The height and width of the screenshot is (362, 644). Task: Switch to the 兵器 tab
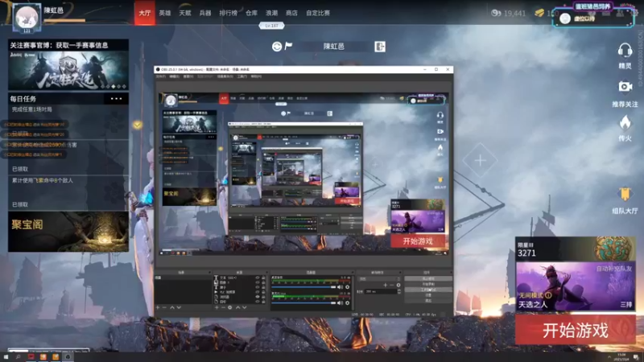pyautogui.click(x=205, y=13)
